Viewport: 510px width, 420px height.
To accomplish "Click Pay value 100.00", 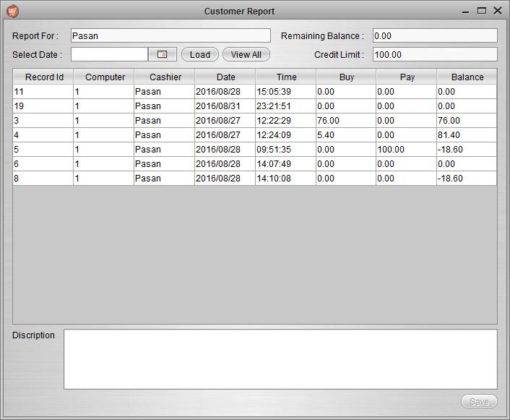I will tap(406, 150).
